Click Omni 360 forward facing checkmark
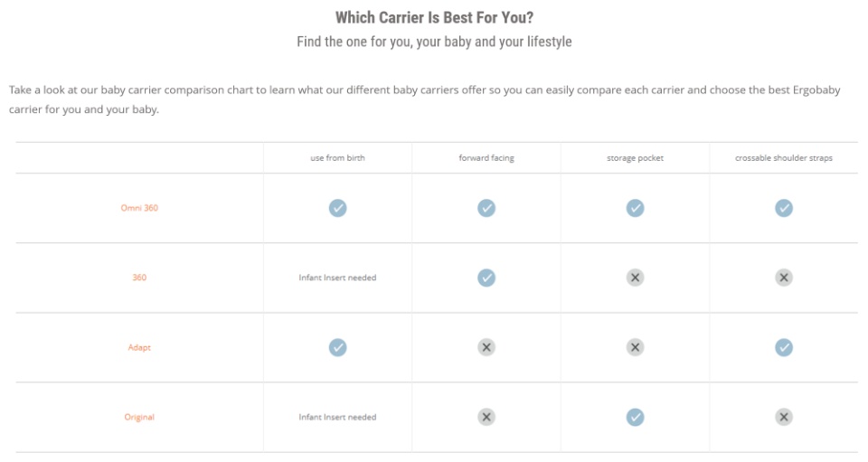The width and height of the screenshot is (868, 462). 486,208
